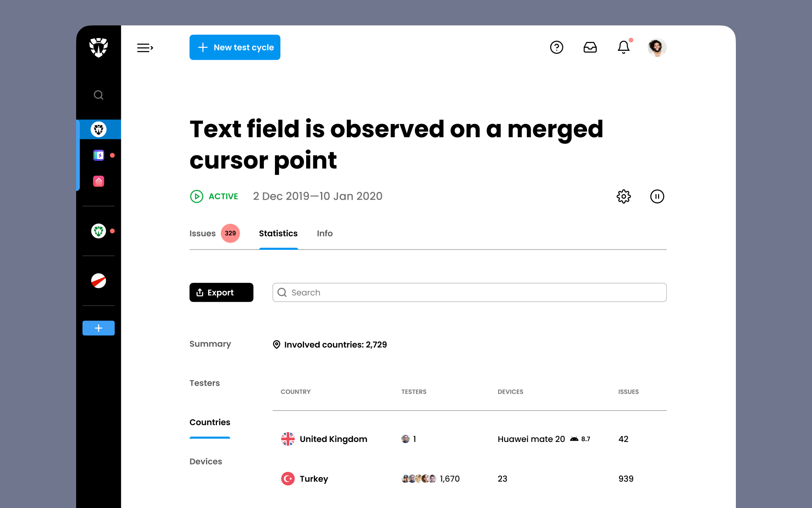Open the user profile avatar

coord(657,47)
